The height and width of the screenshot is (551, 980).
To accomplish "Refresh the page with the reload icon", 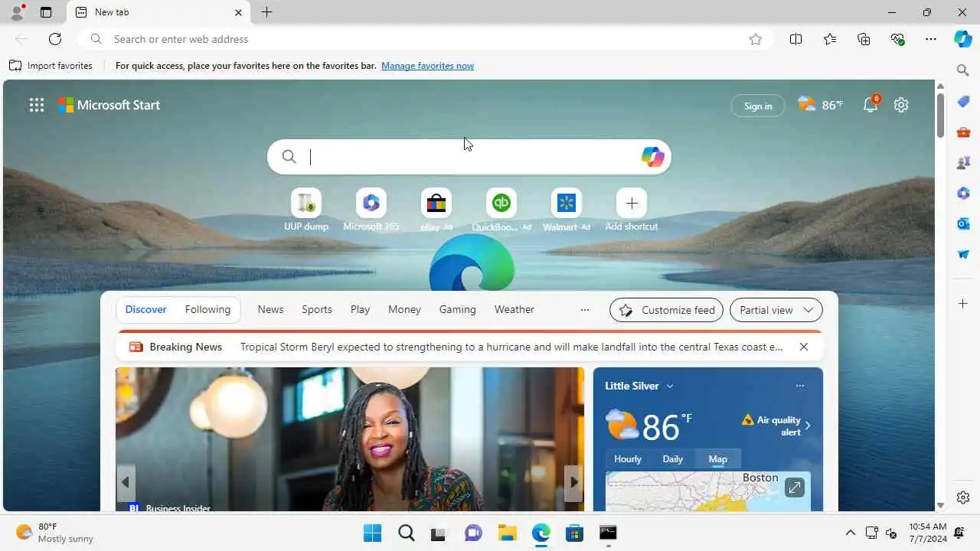I will click(55, 39).
